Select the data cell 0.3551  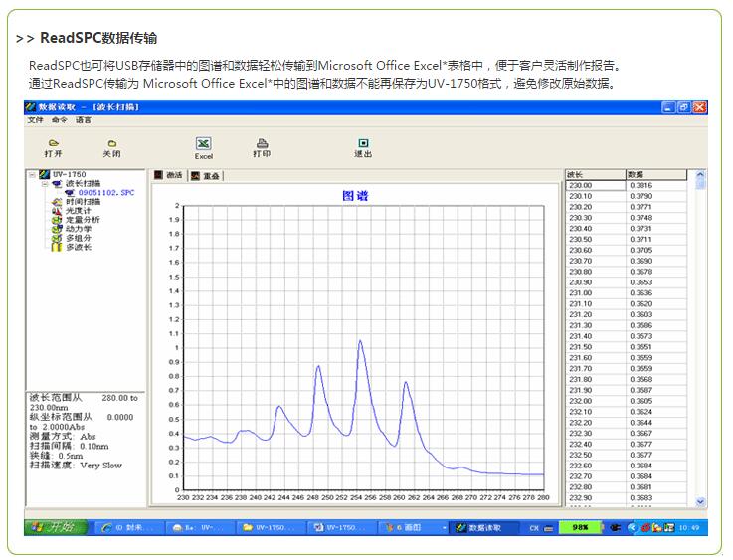(655, 347)
